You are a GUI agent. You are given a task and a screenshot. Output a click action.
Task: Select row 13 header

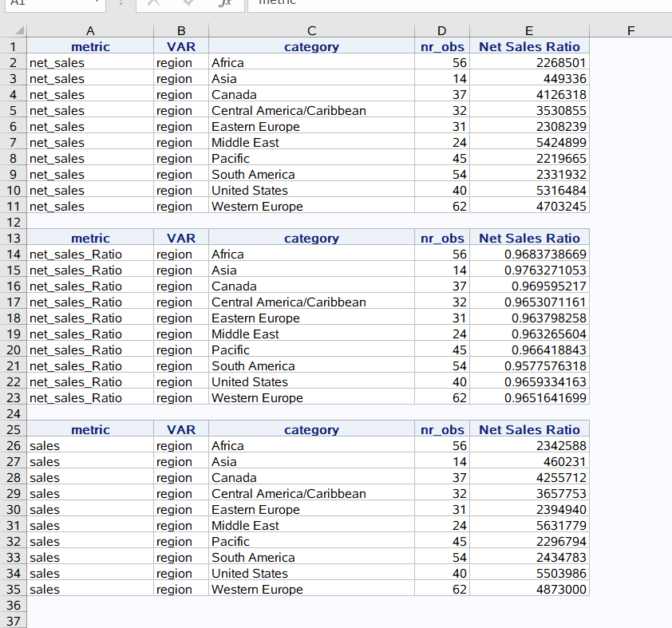tap(14, 238)
